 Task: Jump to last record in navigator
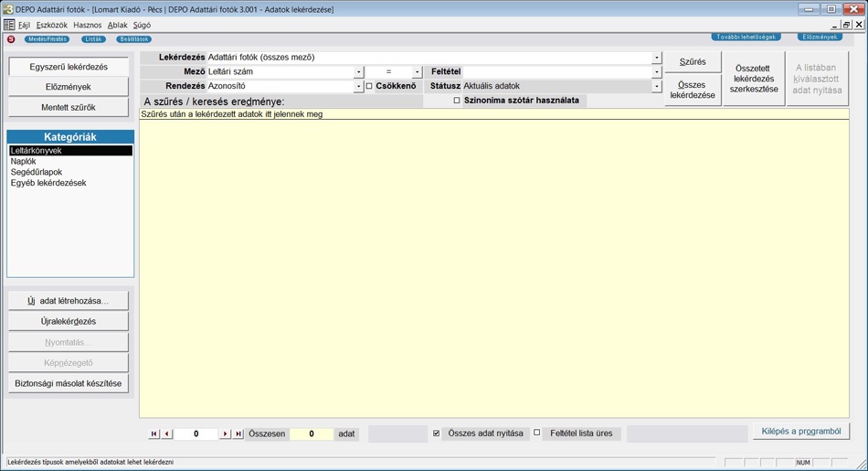[x=238, y=434]
